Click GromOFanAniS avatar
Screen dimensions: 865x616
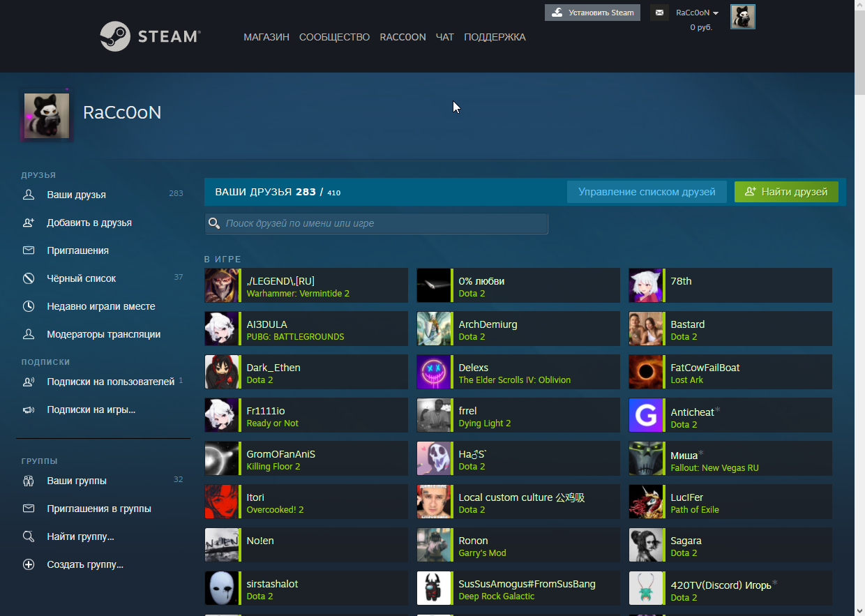click(x=222, y=458)
